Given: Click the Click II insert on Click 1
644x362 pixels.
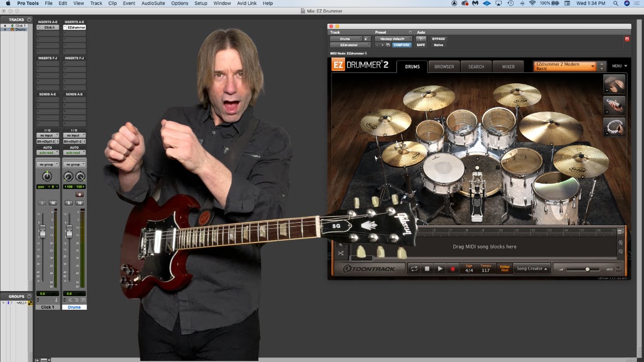Looking at the screenshot, I should [x=47, y=28].
